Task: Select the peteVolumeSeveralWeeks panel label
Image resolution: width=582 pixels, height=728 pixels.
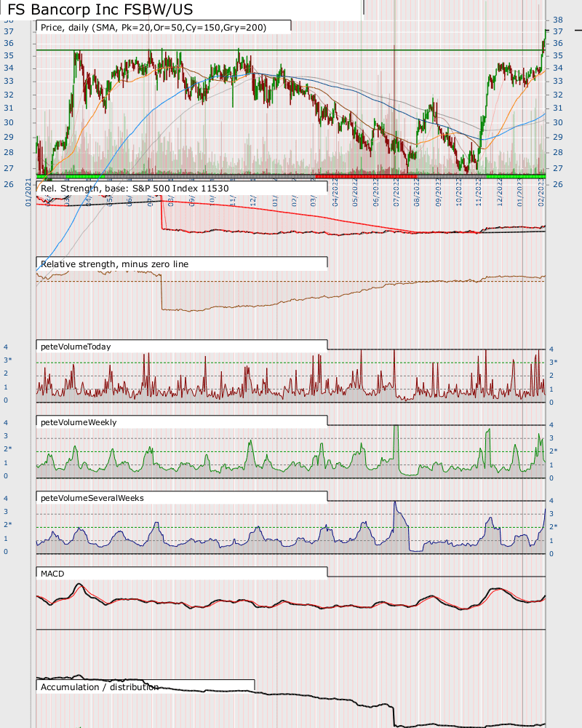Action: click(92, 498)
